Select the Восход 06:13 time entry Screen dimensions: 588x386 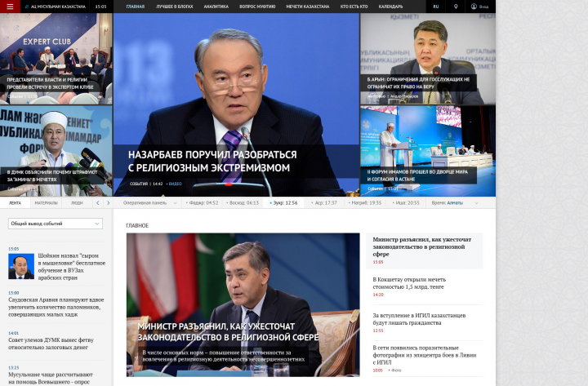coord(243,202)
